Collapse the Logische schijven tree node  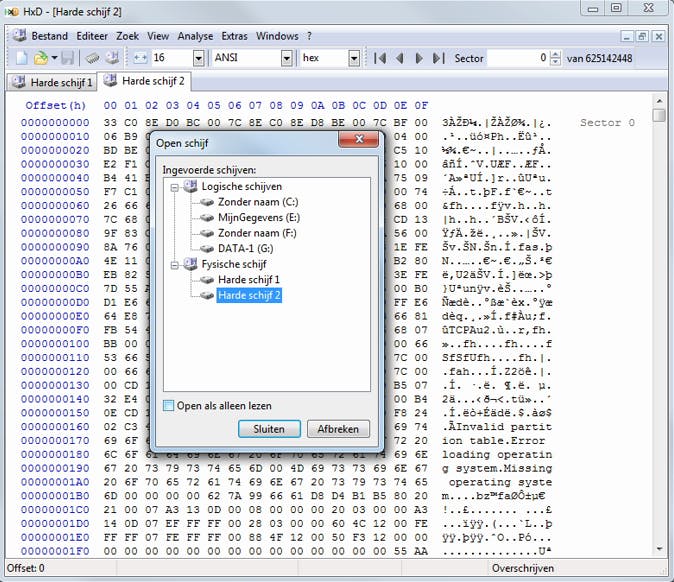[x=175, y=188]
